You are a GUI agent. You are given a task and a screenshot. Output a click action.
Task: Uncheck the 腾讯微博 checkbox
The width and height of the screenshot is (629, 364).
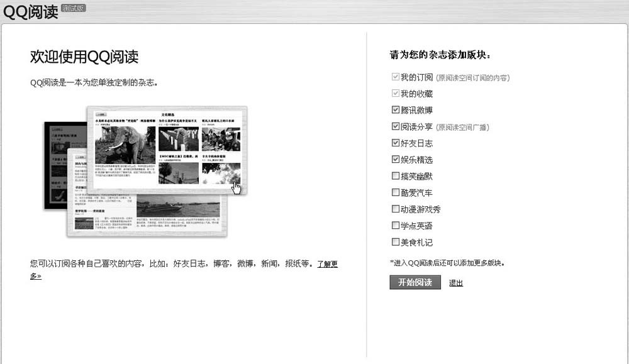pyautogui.click(x=395, y=109)
